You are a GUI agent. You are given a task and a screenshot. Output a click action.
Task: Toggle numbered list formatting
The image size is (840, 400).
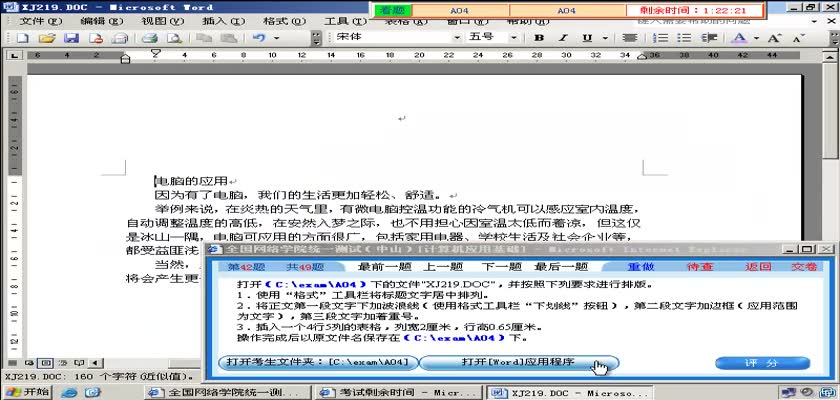(x=663, y=38)
